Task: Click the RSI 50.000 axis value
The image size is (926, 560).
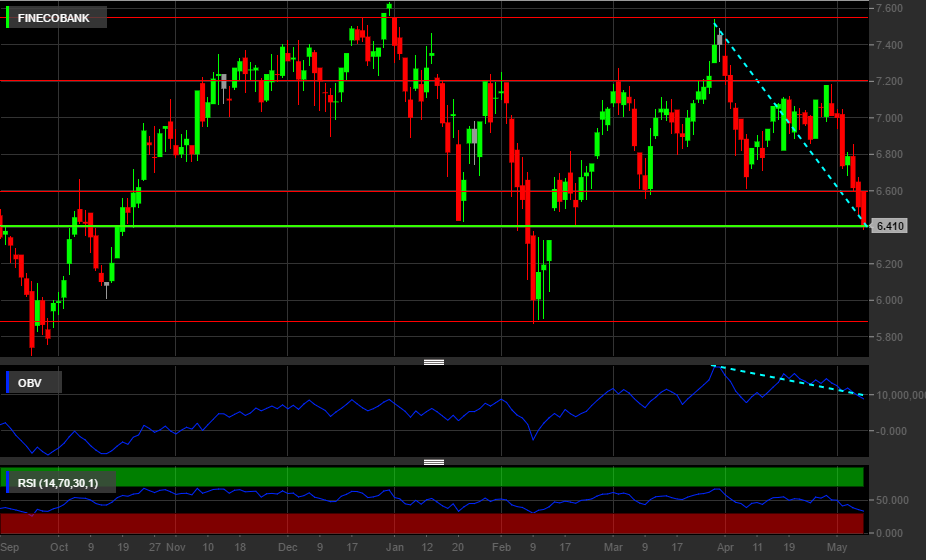Action: pyautogui.click(x=892, y=500)
